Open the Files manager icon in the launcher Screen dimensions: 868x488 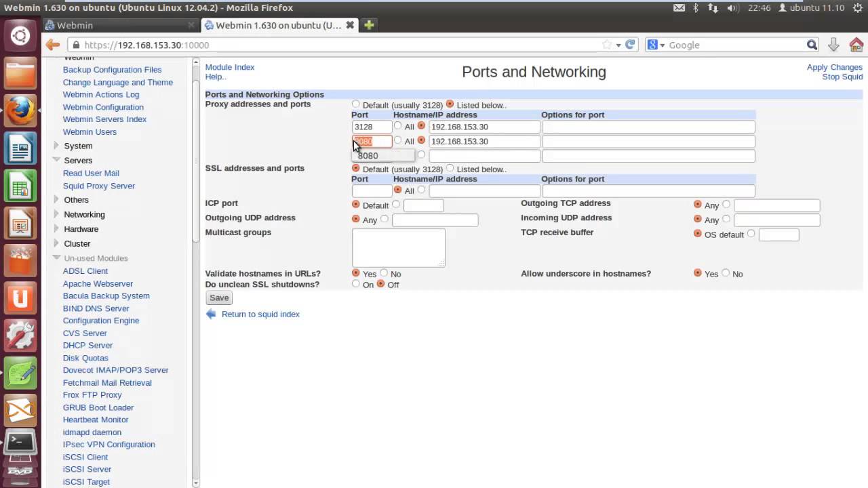(20, 73)
